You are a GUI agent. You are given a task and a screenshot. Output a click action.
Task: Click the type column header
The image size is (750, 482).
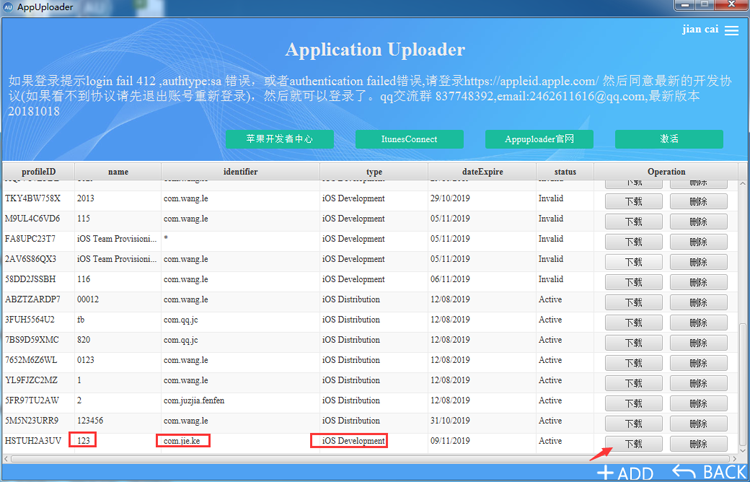click(x=374, y=172)
